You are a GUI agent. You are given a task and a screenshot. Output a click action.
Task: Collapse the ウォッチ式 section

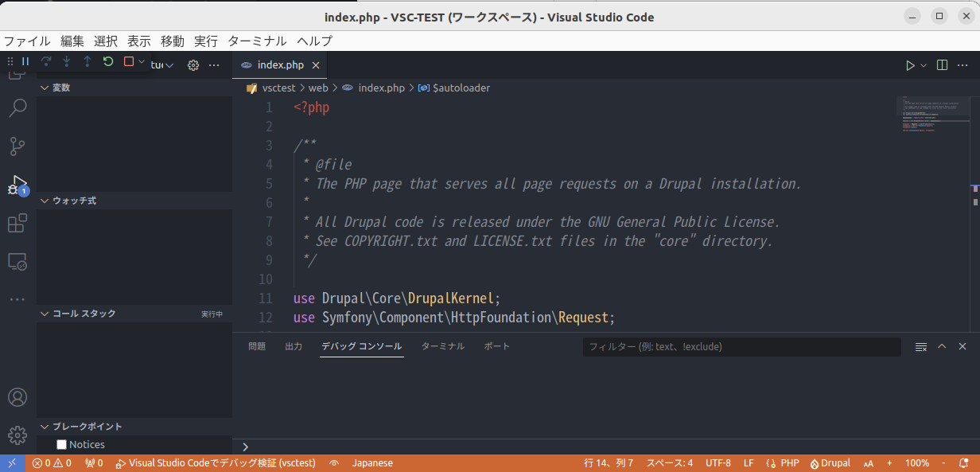tap(134, 201)
